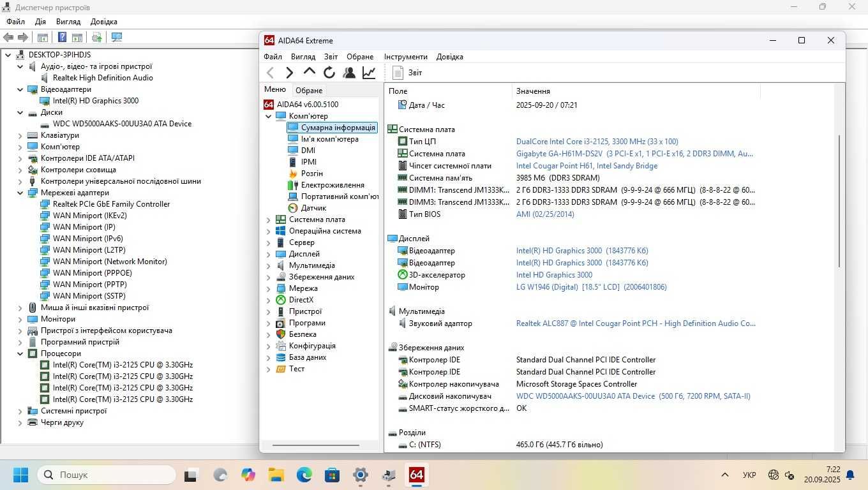Click Device Manager help toolbar icon

[62, 38]
